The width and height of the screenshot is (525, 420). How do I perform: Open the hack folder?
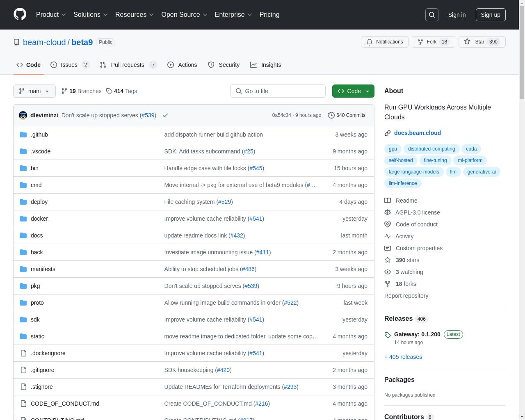pos(37,252)
